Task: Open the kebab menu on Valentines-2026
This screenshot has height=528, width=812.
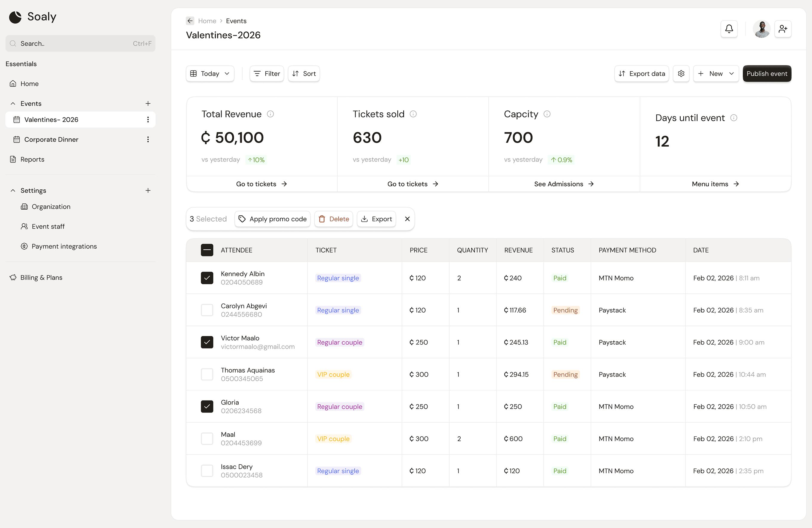Action: 148,119
